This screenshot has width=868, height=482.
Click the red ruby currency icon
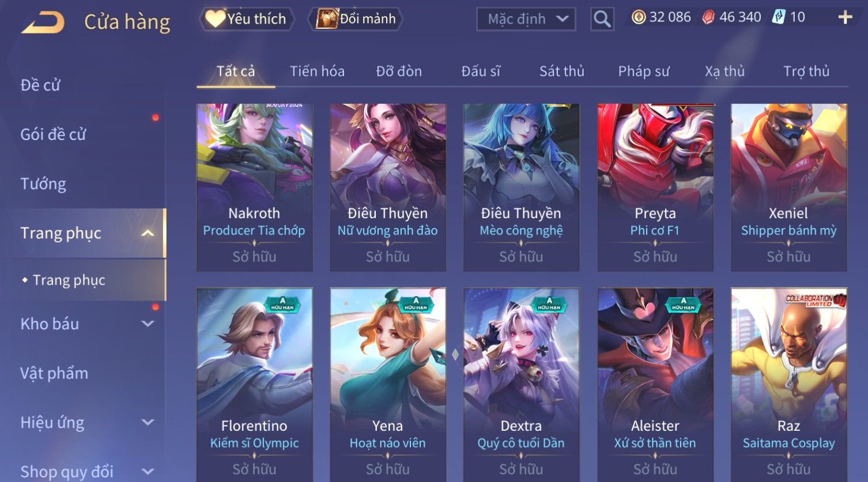(708, 17)
